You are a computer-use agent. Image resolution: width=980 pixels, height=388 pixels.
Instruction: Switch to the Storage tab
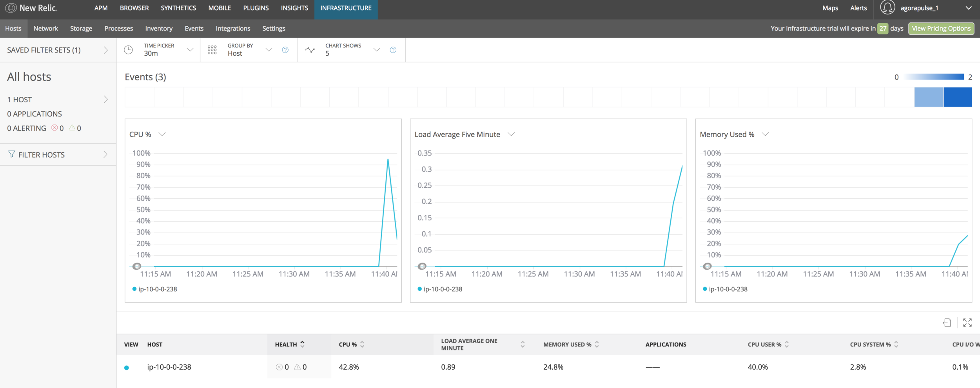click(81, 28)
